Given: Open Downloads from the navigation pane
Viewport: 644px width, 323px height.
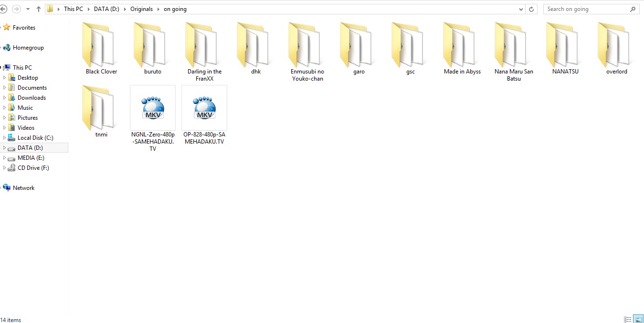Looking at the screenshot, I should pos(32,97).
